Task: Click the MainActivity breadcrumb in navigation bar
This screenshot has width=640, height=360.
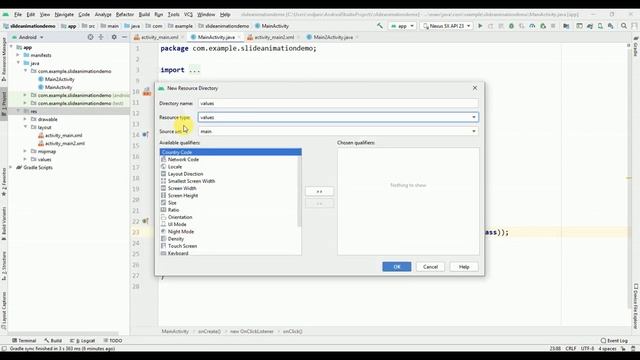Action: pos(272,26)
